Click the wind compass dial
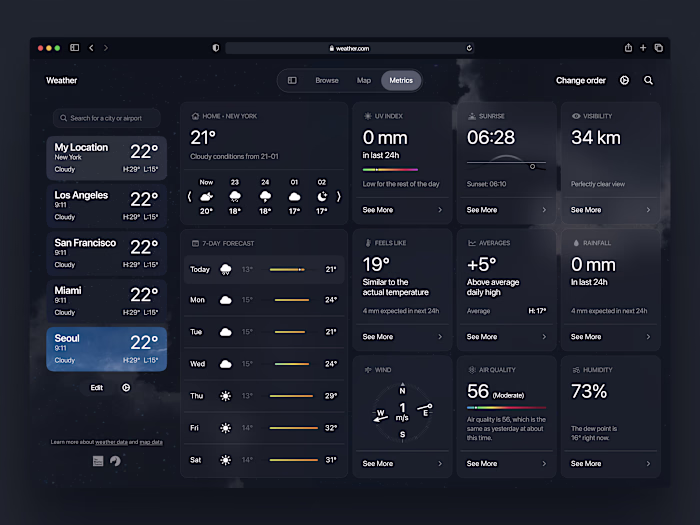 402,412
